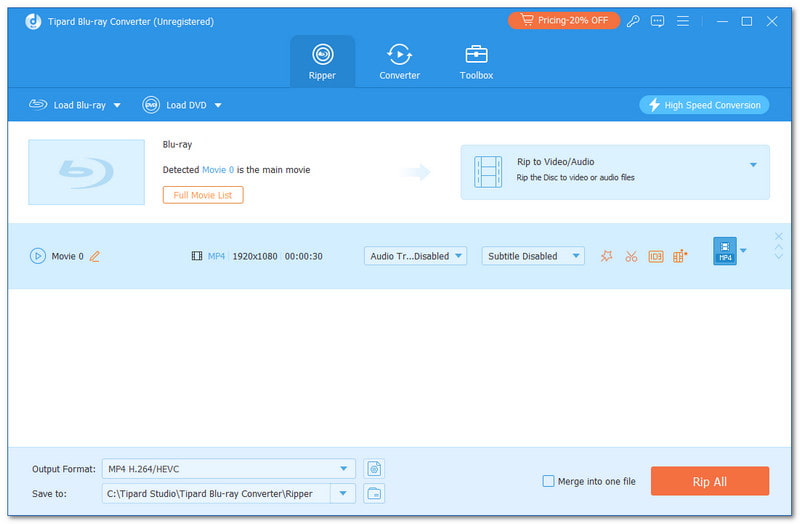Minimize the Tipard window
Screen dimensions: 800x524
[722, 21]
